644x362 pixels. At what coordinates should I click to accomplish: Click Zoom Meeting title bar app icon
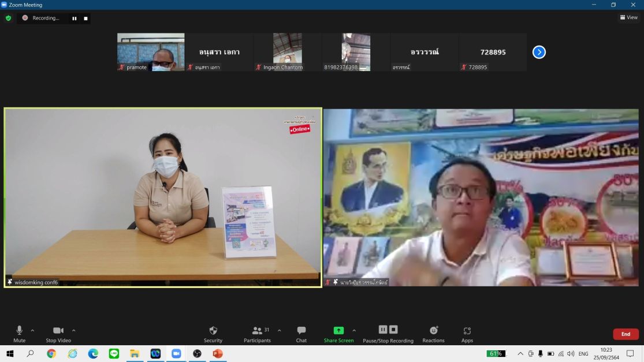coord(4,5)
